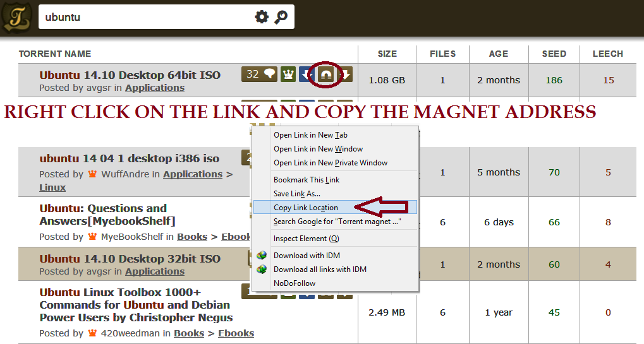The image size is (644, 344).
Task: Click the 5 months age cell
Action: click(x=499, y=172)
